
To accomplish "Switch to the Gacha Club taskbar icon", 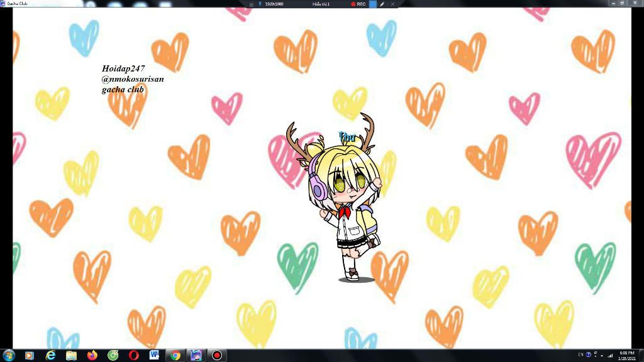I will coord(196,356).
